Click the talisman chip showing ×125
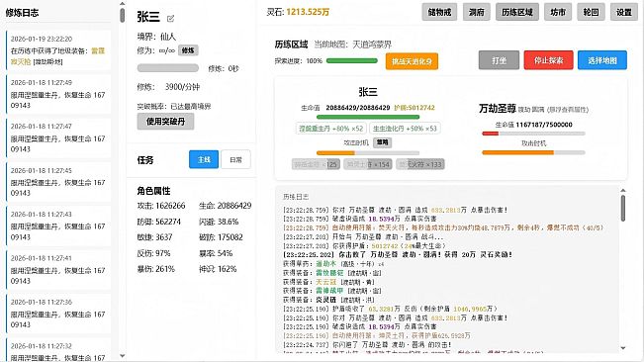This screenshot has height=362, width=644. [316, 164]
